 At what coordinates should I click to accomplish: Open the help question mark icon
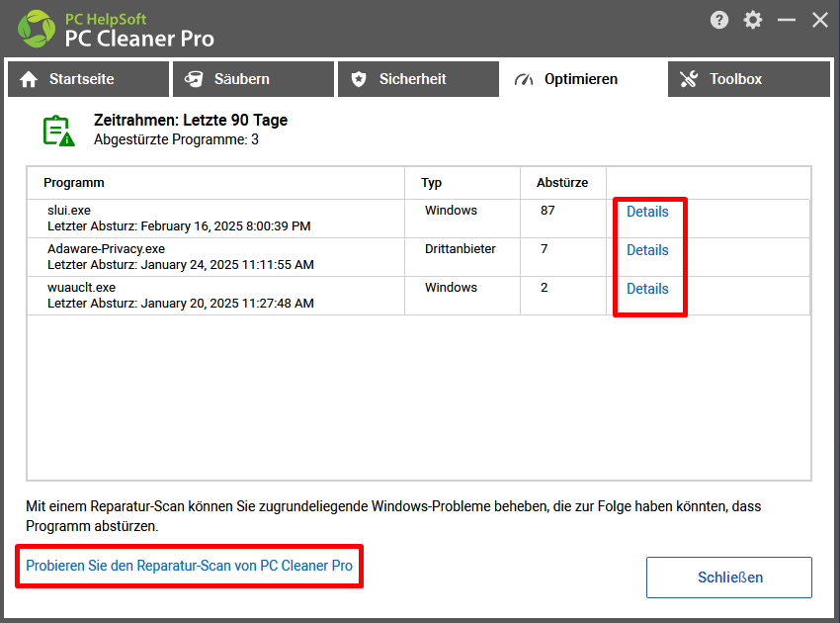coord(719,21)
